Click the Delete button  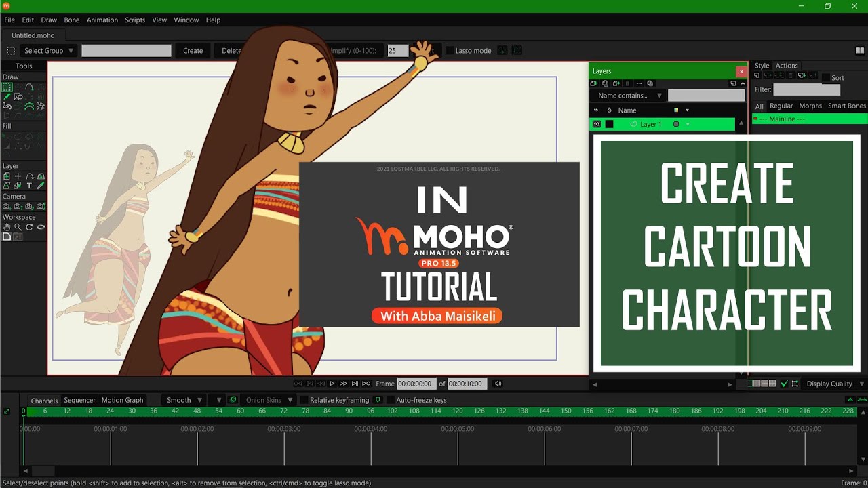pyautogui.click(x=231, y=51)
